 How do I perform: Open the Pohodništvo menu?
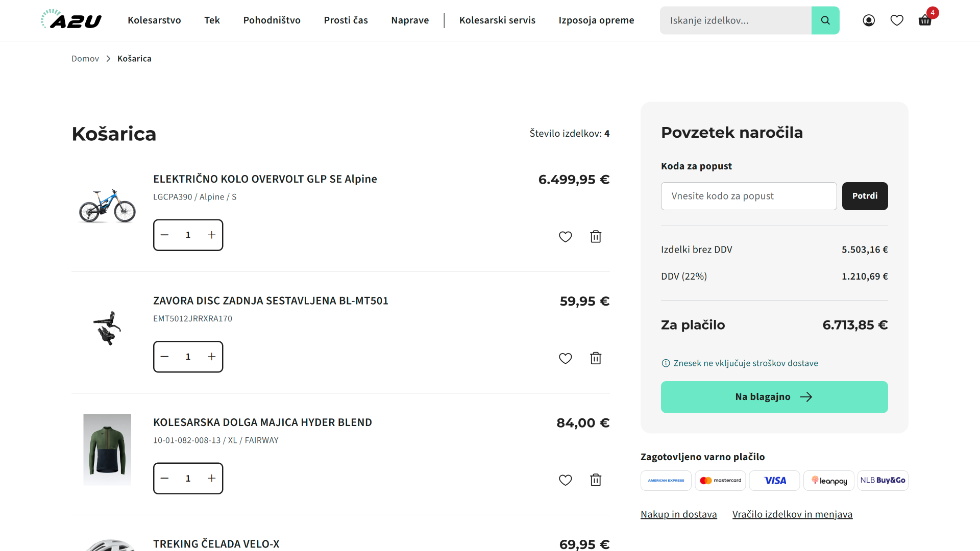(272, 20)
